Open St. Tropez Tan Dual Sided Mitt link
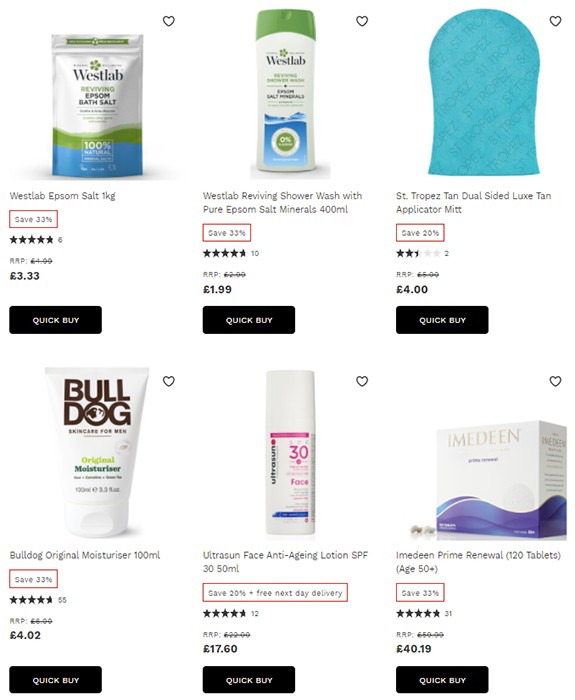Image resolution: width=575 pixels, height=700 pixels. point(473,203)
